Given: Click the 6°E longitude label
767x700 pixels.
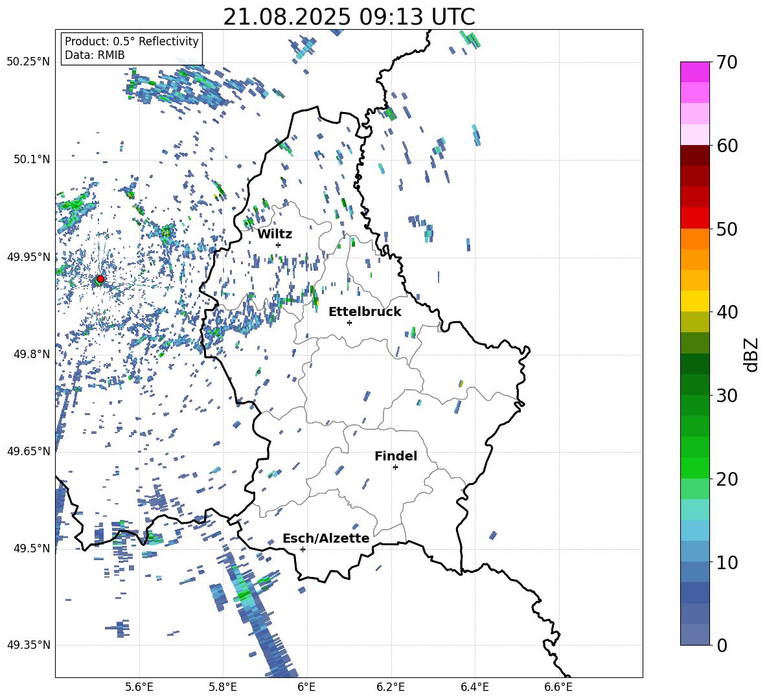Looking at the screenshot, I should click(306, 687).
